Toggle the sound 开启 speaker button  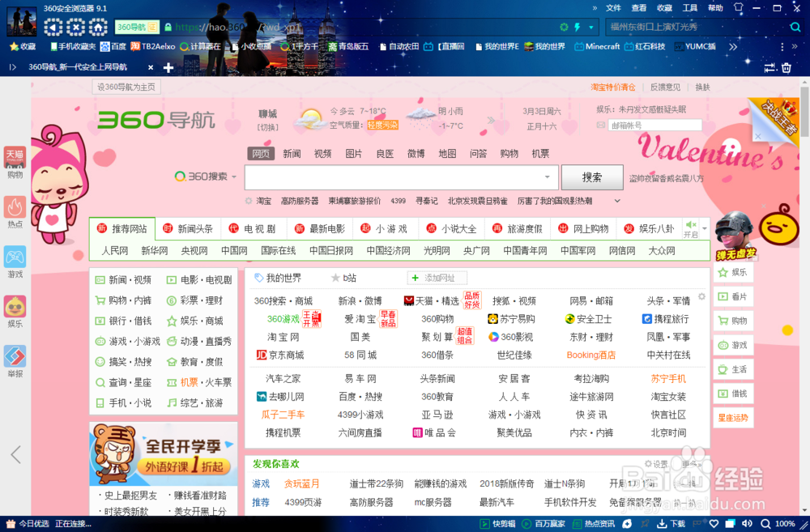[x=691, y=229]
